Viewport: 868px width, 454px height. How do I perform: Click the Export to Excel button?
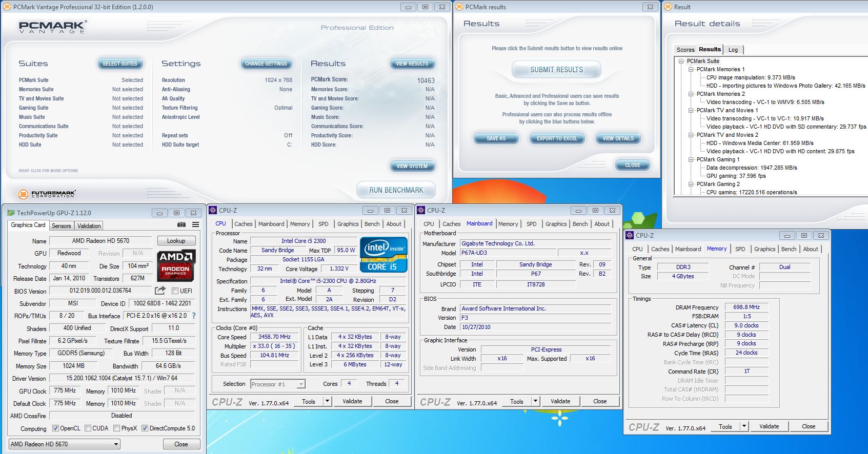click(x=557, y=138)
